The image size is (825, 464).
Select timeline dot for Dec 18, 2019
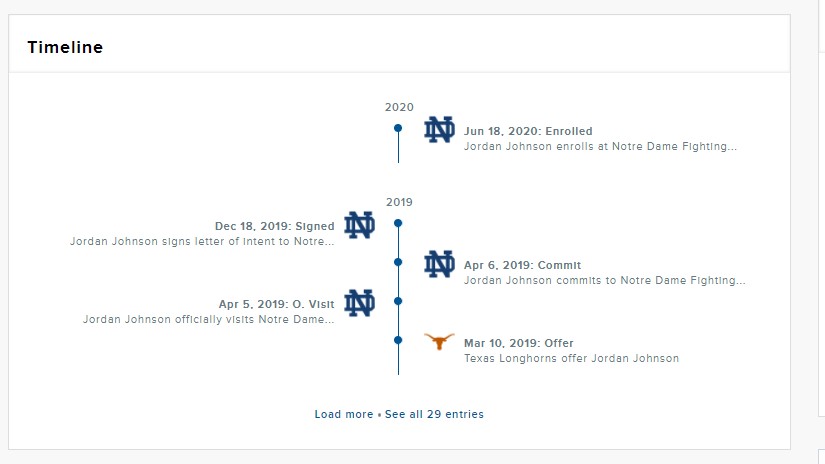tap(398, 223)
